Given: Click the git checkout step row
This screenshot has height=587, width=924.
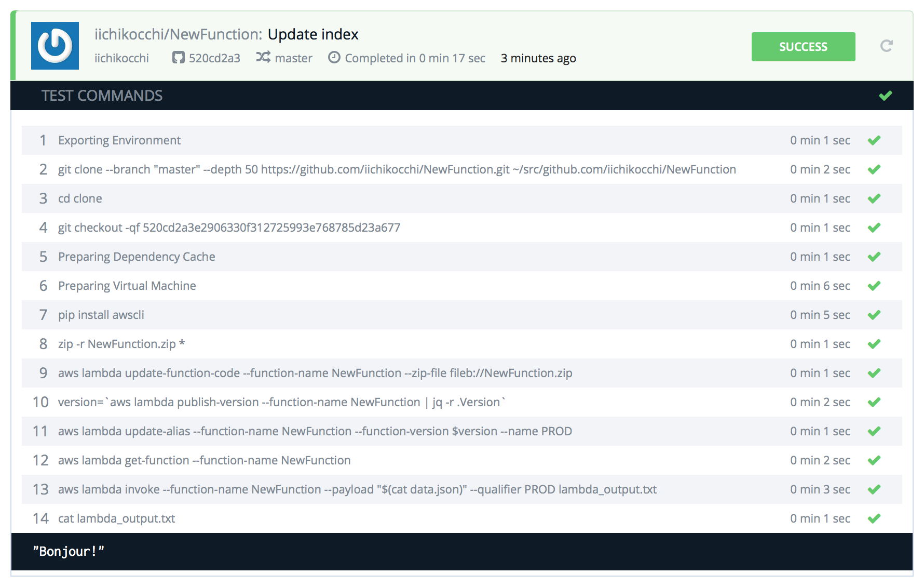Looking at the screenshot, I should click(228, 227).
